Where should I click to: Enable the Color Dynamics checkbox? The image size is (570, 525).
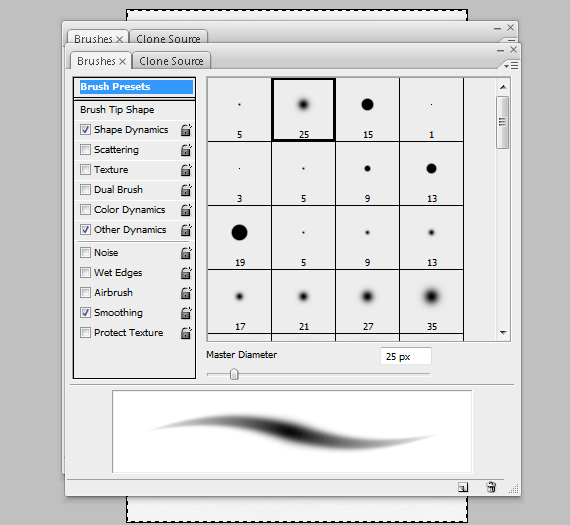pyautogui.click(x=85, y=209)
